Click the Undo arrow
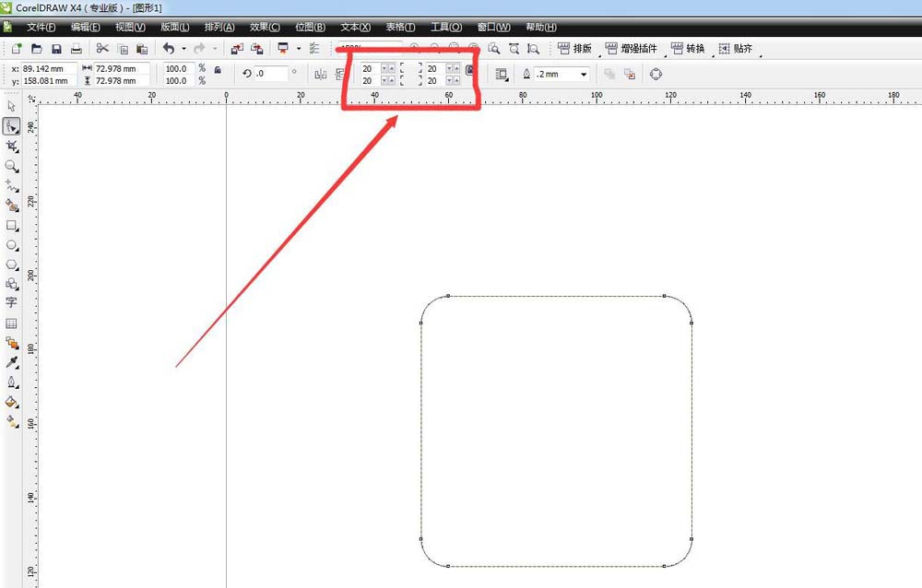Image resolution: width=922 pixels, height=588 pixels. point(169,48)
